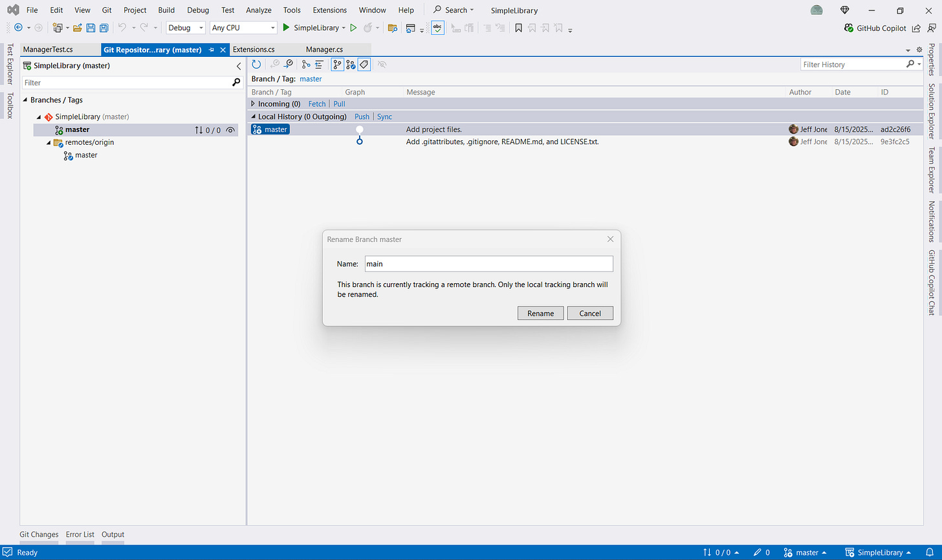Click the outgoing commits arrow-clock icon
Screen dimensions: 942x560
point(289,64)
